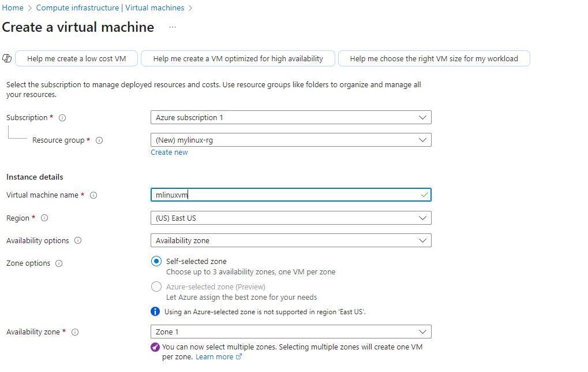588x372 pixels.
Task: Open Compute infrastructure | Virtual machines breadcrumb
Action: (110, 8)
